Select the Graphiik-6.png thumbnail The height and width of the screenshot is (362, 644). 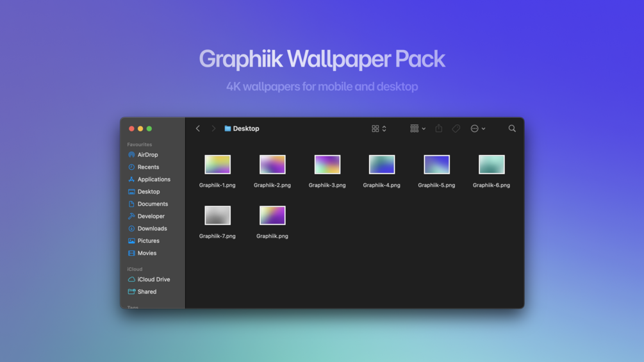coord(491,165)
